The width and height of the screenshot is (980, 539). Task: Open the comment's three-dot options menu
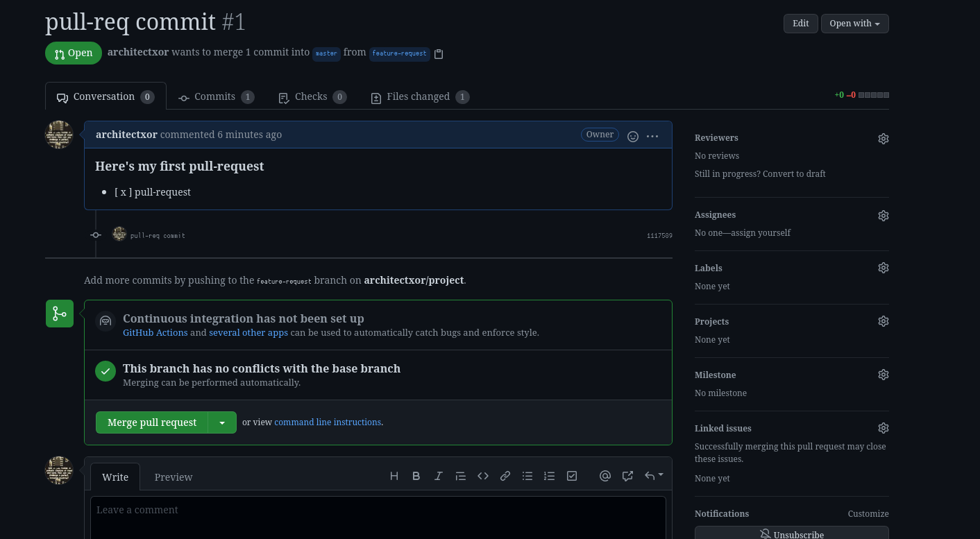click(x=652, y=136)
